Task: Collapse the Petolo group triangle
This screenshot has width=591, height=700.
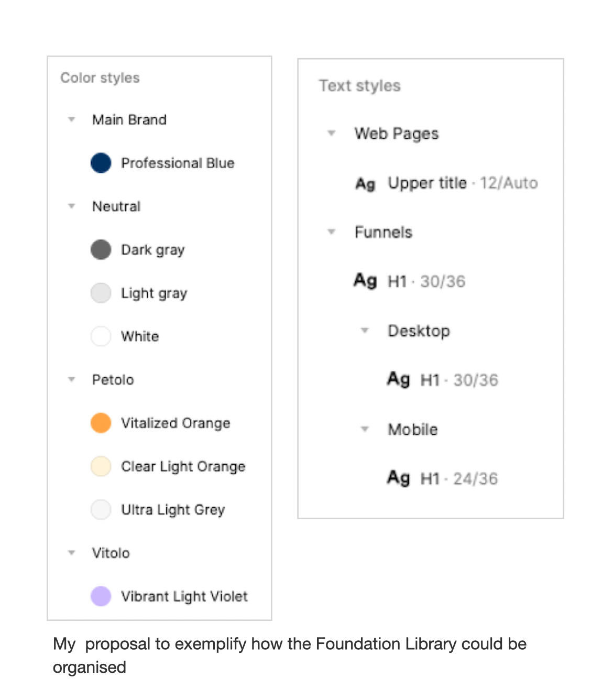Action: point(72,379)
